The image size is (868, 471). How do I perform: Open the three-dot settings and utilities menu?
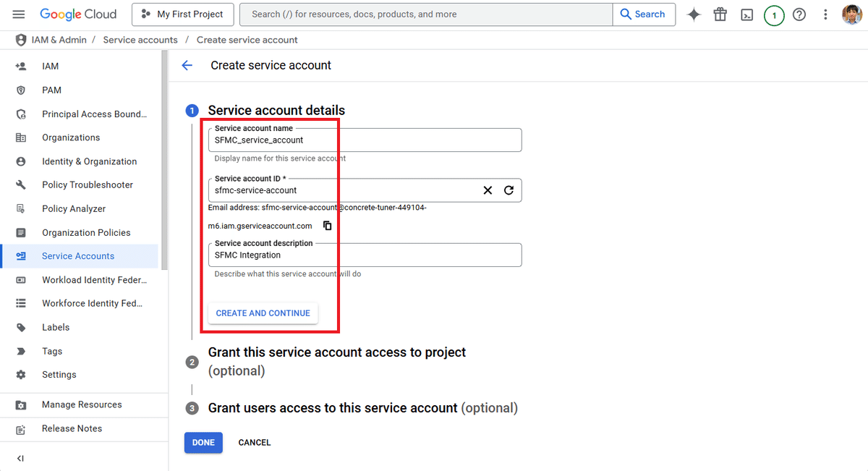(x=825, y=14)
